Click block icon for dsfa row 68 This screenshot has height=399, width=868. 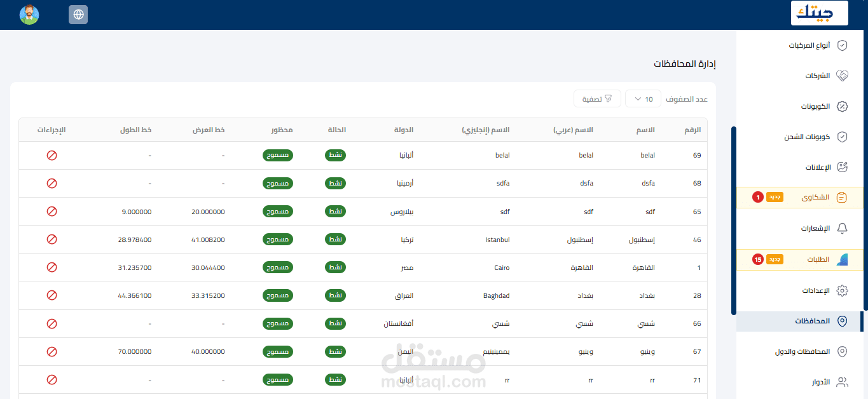click(x=52, y=183)
